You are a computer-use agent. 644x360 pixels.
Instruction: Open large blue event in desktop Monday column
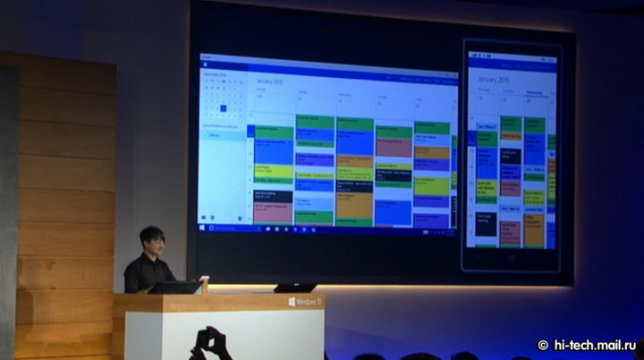pos(274,151)
